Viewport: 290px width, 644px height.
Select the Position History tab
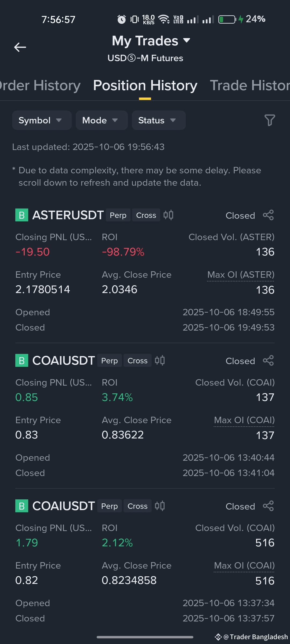pos(145,86)
